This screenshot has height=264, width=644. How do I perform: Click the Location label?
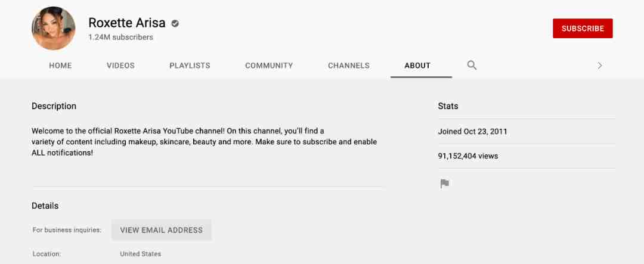[47, 254]
